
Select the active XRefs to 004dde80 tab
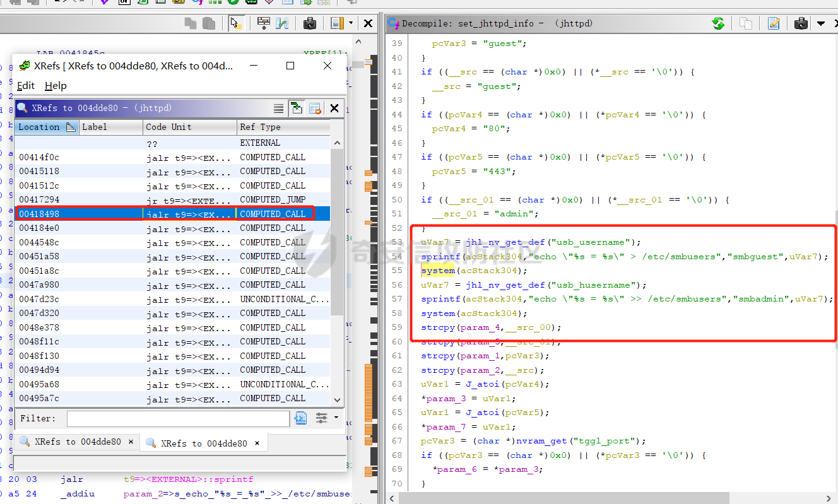tap(204, 443)
